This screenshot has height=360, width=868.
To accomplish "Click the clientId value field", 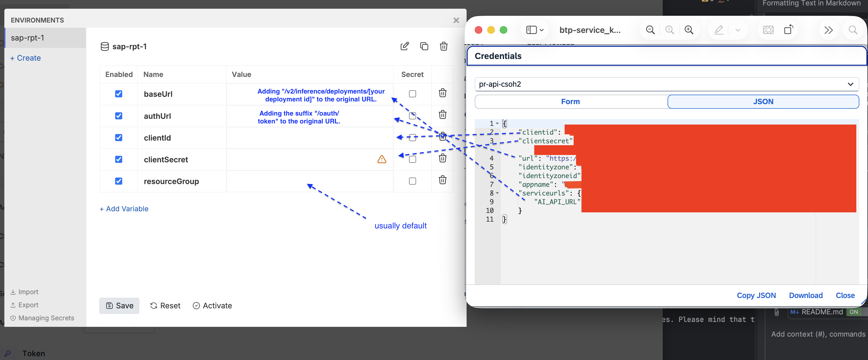I will 310,138.
